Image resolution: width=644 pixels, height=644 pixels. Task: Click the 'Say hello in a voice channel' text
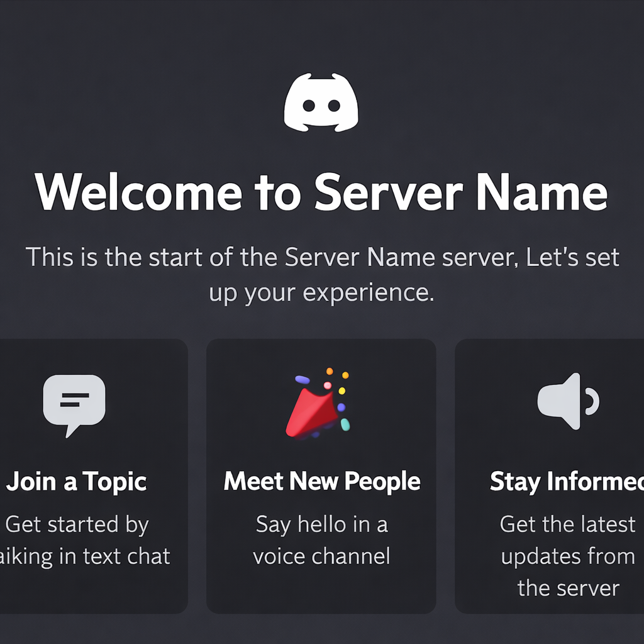coord(321,540)
